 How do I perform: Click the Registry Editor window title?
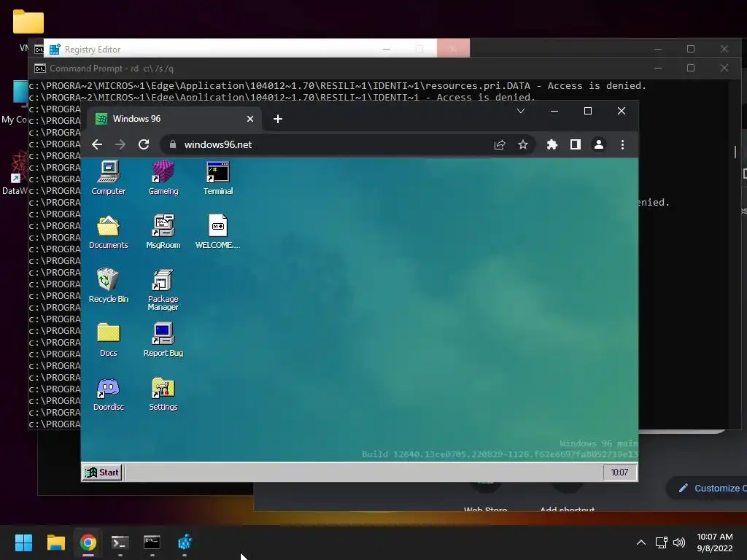[93, 50]
